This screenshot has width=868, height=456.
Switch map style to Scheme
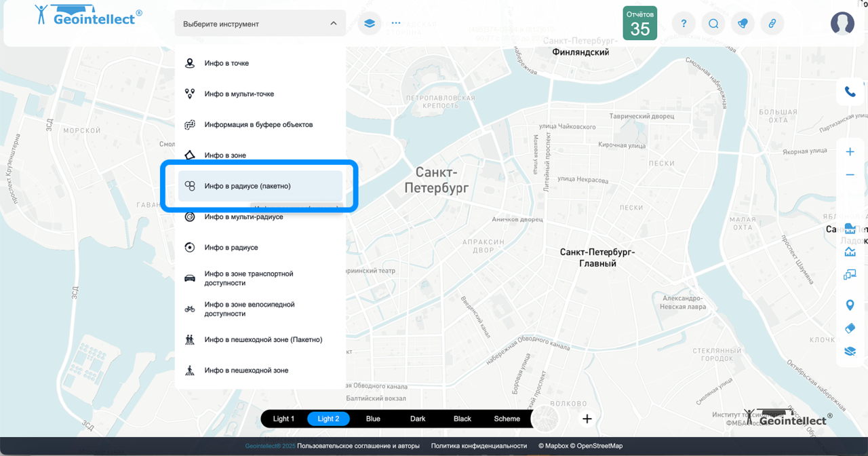click(x=507, y=419)
